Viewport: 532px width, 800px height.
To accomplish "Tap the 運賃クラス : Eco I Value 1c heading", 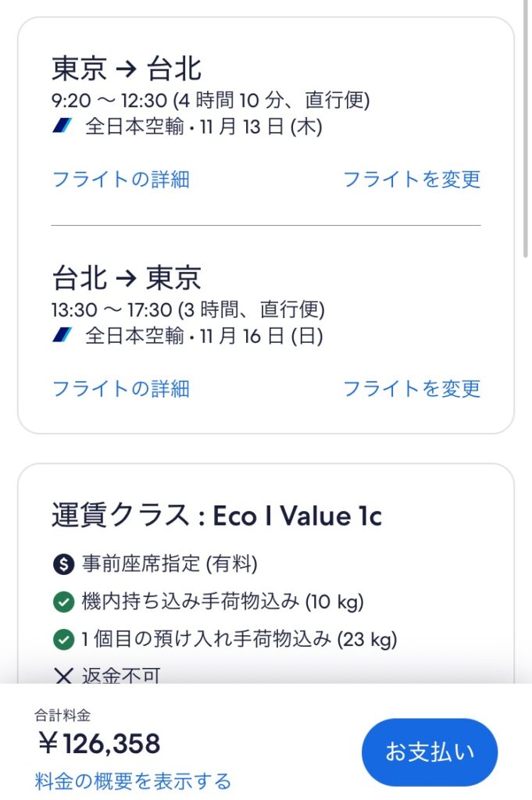I will tap(216, 516).
